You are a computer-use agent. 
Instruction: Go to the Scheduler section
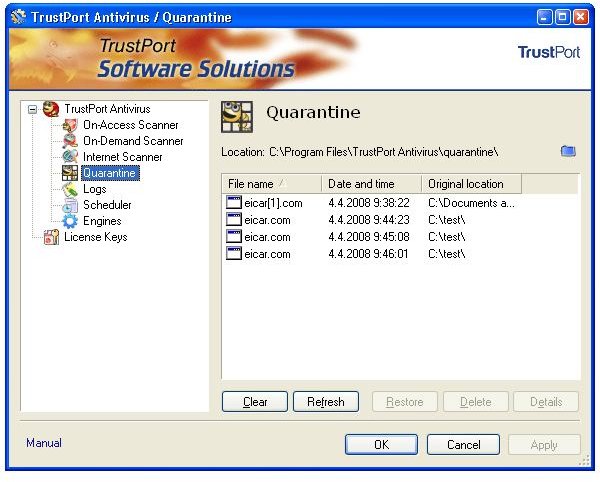(107, 205)
